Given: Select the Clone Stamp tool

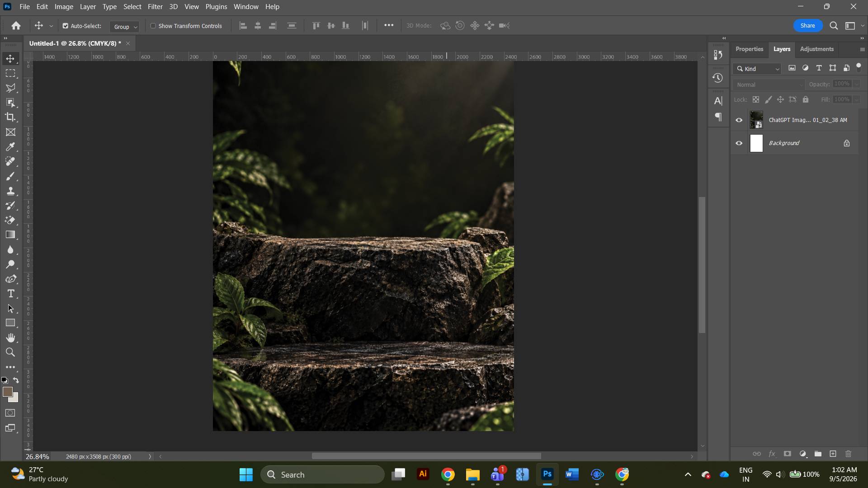Looking at the screenshot, I should click(10, 191).
